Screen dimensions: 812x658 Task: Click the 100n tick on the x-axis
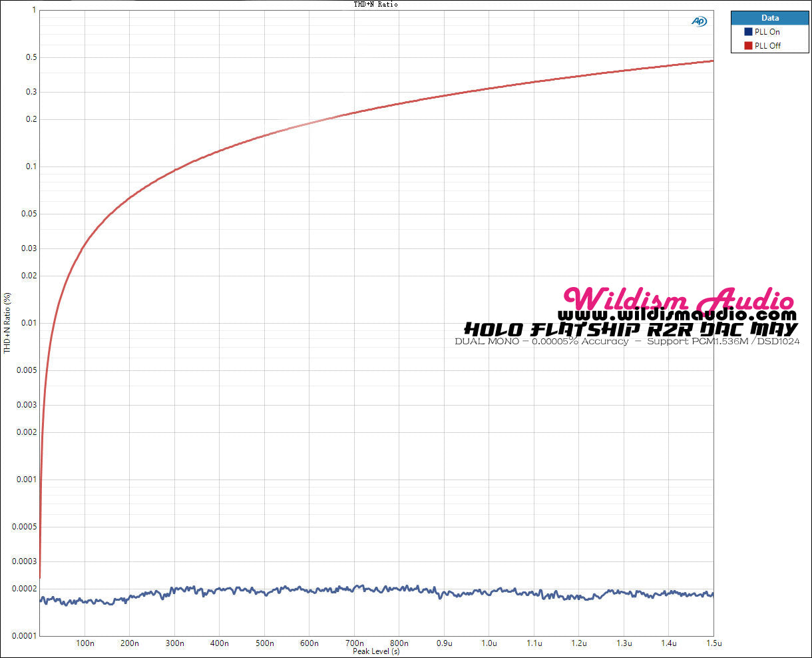85,643
